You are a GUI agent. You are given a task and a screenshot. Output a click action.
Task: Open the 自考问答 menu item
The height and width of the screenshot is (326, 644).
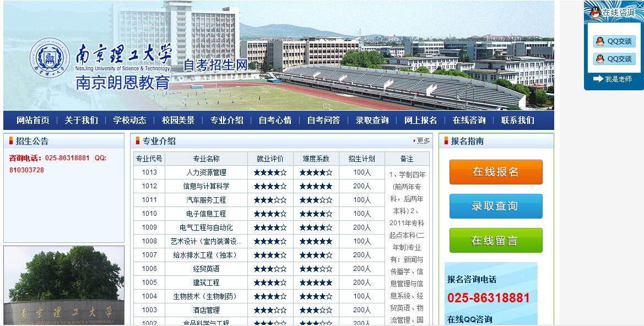(323, 120)
